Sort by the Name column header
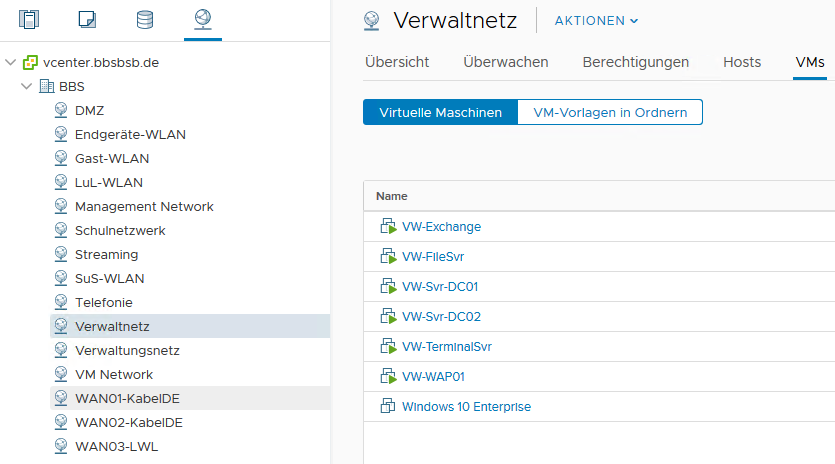This screenshot has height=464, width=835. click(x=391, y=196)
